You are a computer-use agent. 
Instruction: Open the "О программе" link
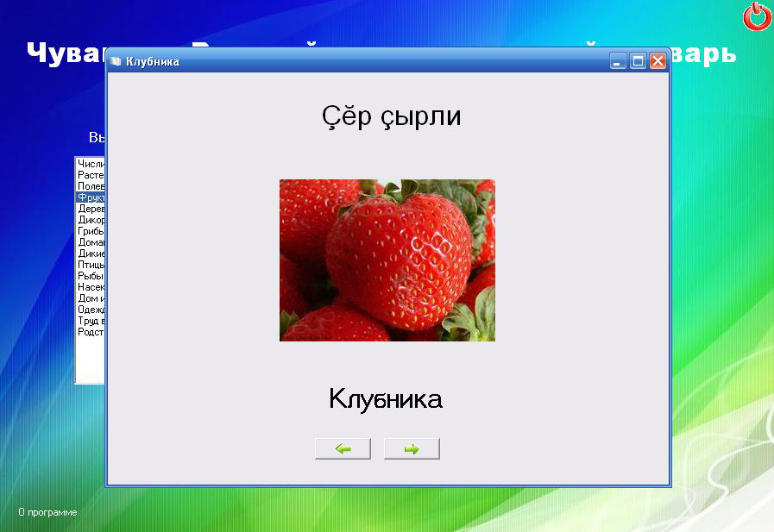pyautogui.click(x=47, y=512)
